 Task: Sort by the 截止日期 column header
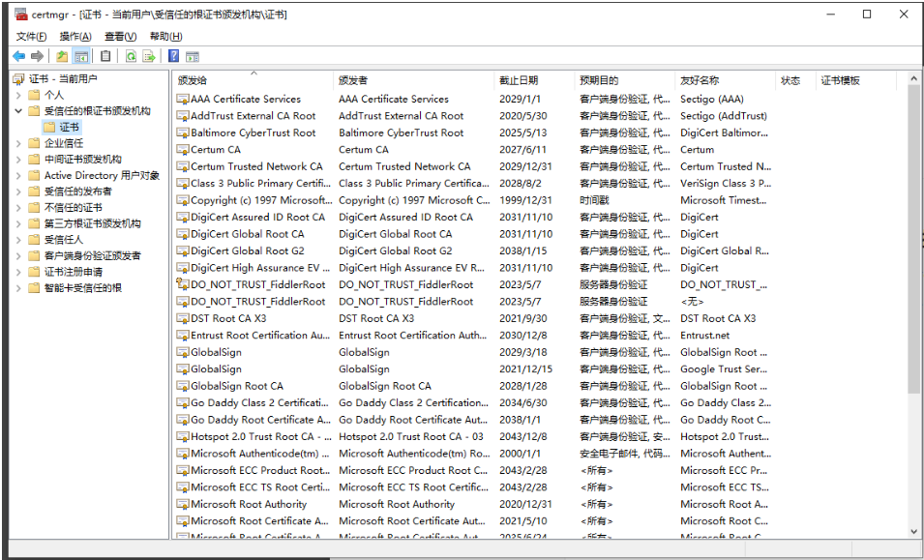click(534, 80)
